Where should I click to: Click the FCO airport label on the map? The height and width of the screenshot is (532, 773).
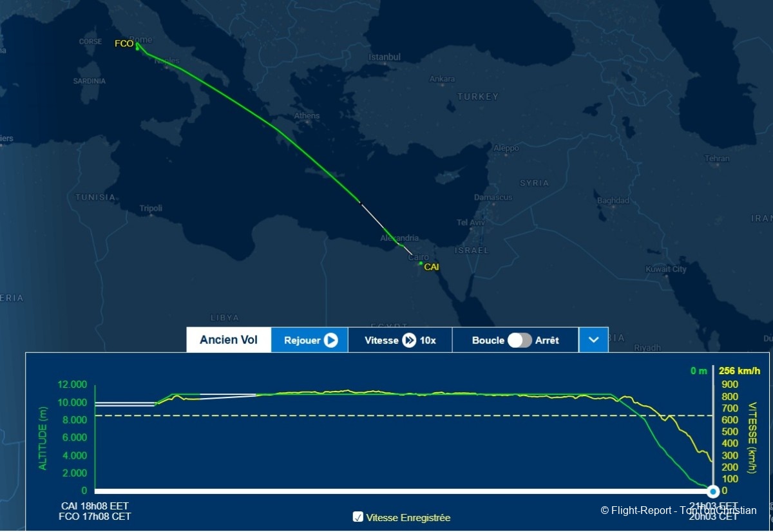tap(124, 44)
